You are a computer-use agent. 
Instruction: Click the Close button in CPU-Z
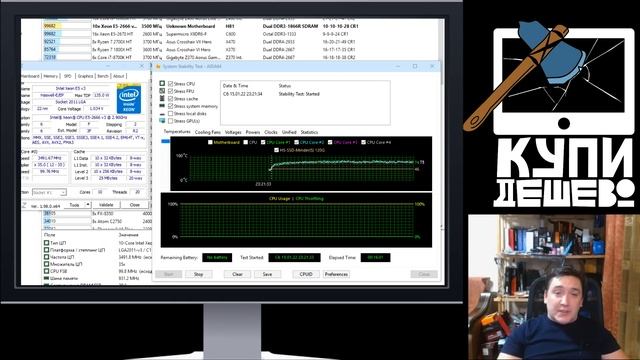pyautogui.click(x=135, y=204)
